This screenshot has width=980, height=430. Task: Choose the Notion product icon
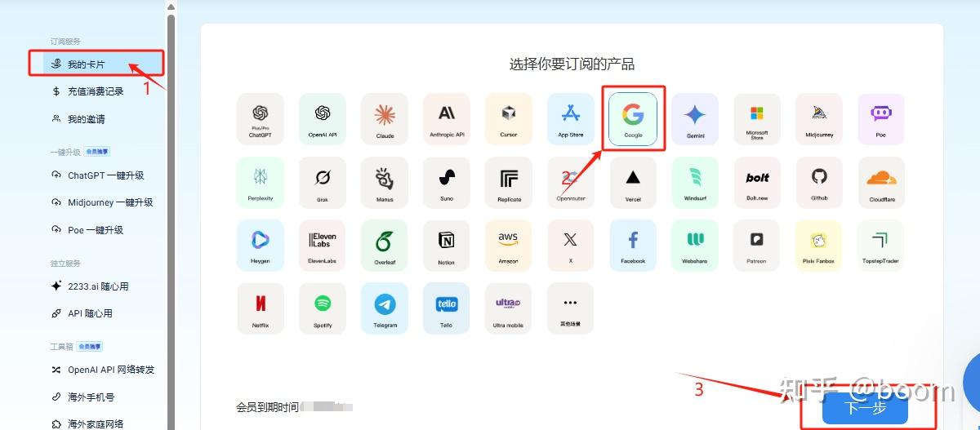pyautogui.click(x=447, y=246)
